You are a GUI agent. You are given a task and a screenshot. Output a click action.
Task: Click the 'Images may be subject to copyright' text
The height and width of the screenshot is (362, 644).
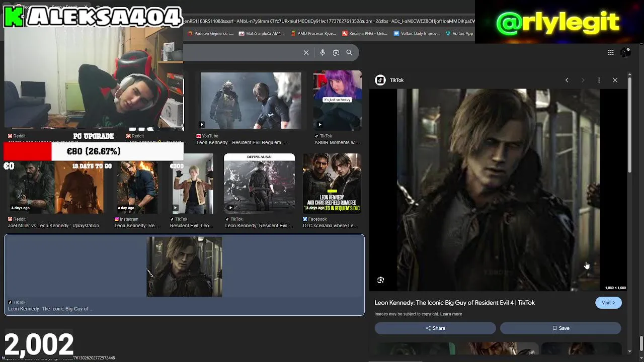(x=407, y=314)
